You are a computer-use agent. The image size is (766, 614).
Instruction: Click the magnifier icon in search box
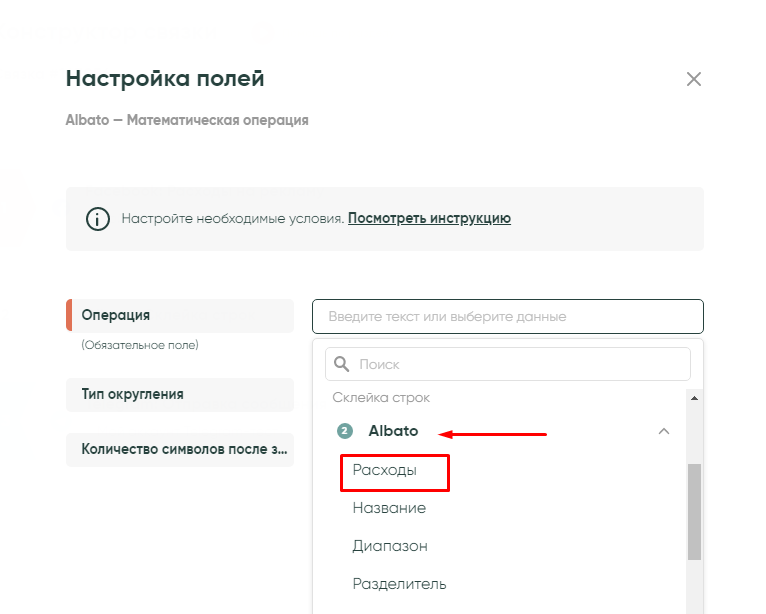[342, 365]
